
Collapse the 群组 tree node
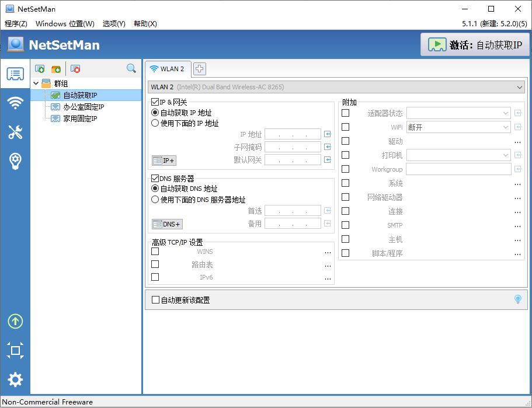(x=36, y=83)
